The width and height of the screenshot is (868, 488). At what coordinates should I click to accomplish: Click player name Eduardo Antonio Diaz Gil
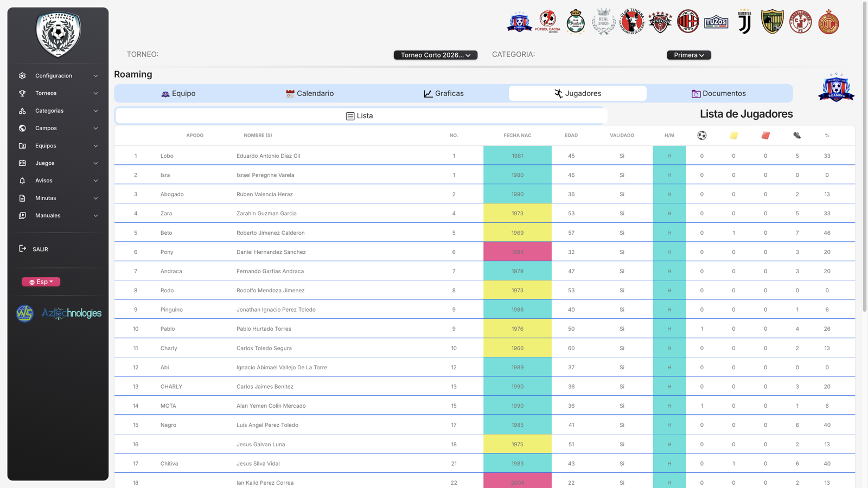click(269, 156)
